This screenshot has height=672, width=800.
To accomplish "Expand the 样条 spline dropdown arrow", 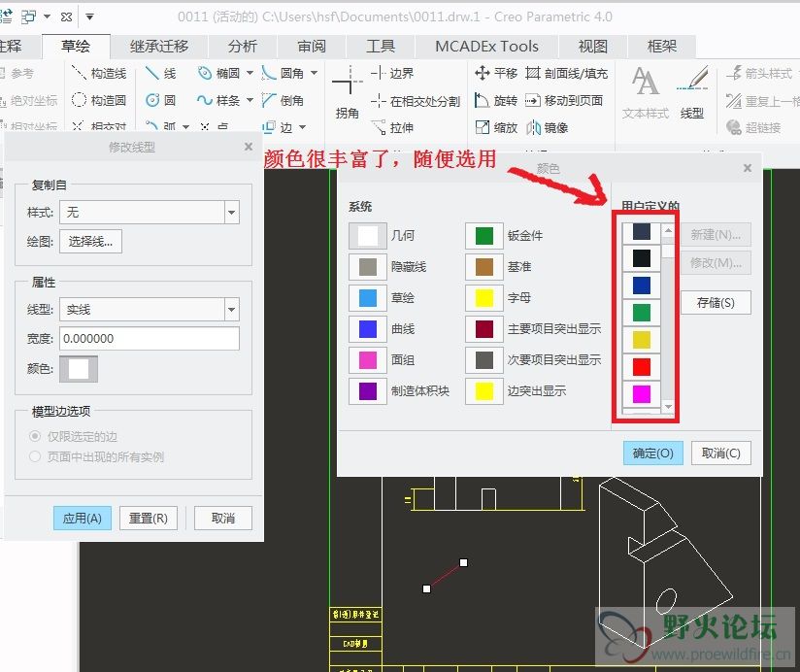I will [x=250, y=100].
